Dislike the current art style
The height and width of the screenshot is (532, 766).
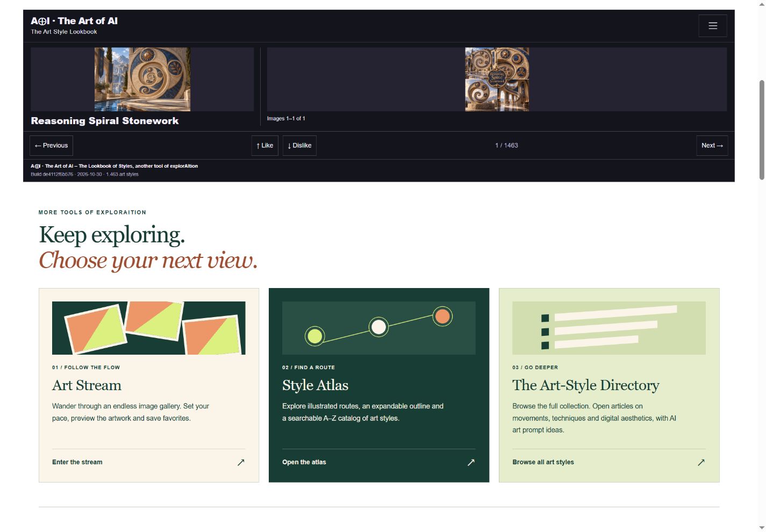[299, 146]
